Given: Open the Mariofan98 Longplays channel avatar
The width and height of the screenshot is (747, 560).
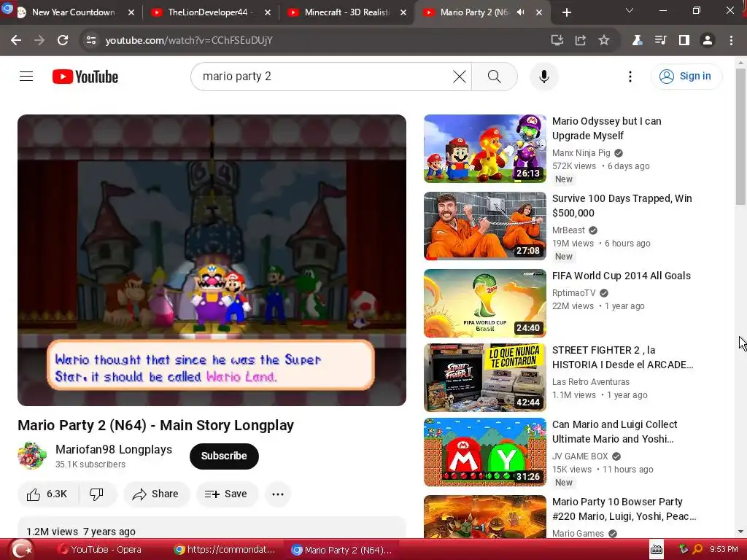Looking at the screenshot, I should point(32,456).
